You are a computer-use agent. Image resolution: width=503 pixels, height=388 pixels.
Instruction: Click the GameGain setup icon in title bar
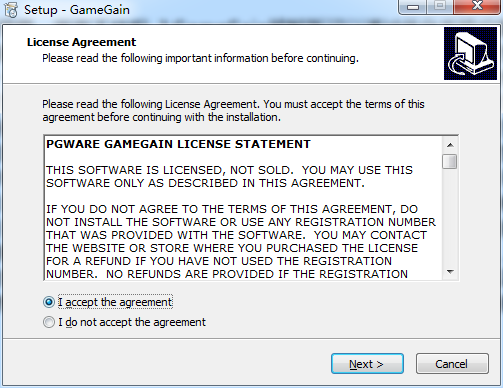[x=11, y=10]
